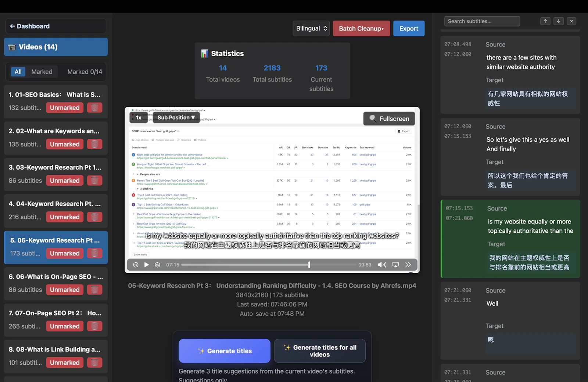Edit target text '嗯' subtitle

[531, 343]
